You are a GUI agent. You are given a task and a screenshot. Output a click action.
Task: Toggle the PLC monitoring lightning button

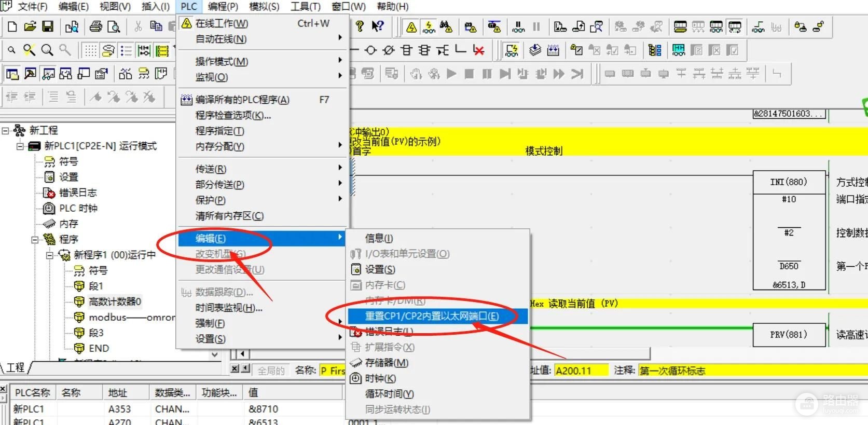coord(429,26)
